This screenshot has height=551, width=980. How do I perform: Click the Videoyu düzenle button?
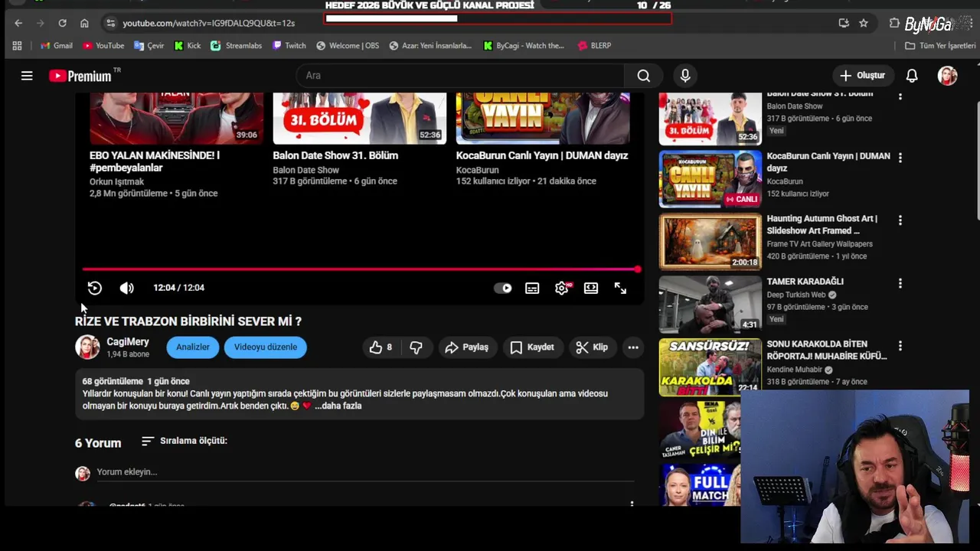pos(266,347)
